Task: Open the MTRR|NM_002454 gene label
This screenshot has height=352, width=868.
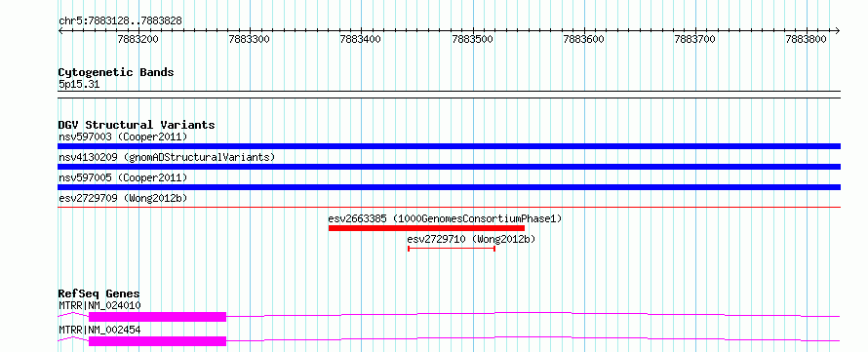Action: (x=99, y=330)
